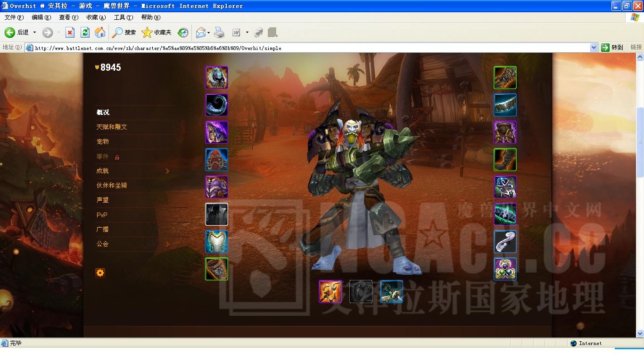Click the white and gold tabard icon
The image size is (644, 362).
(x=216, y=241)
